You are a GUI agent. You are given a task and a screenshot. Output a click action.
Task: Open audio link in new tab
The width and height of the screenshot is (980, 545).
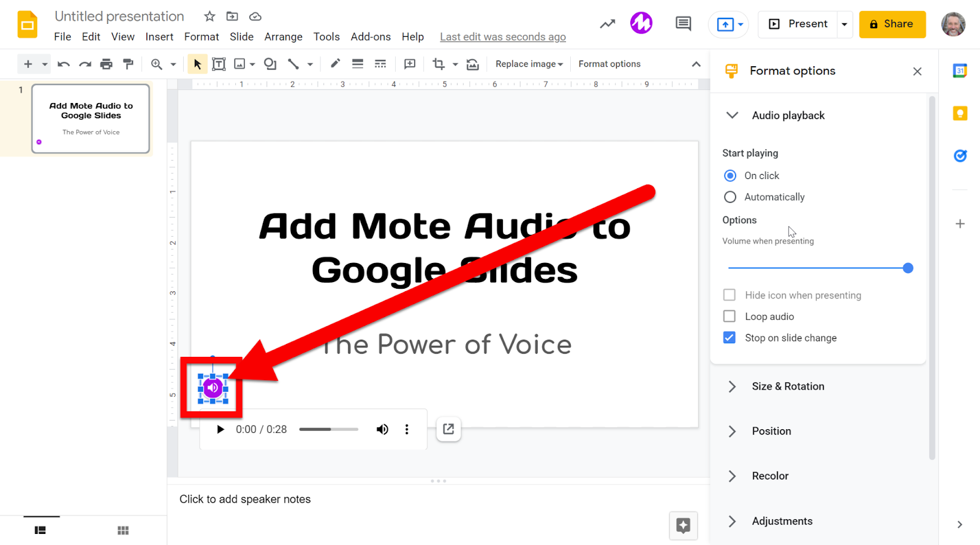(448, 429)
